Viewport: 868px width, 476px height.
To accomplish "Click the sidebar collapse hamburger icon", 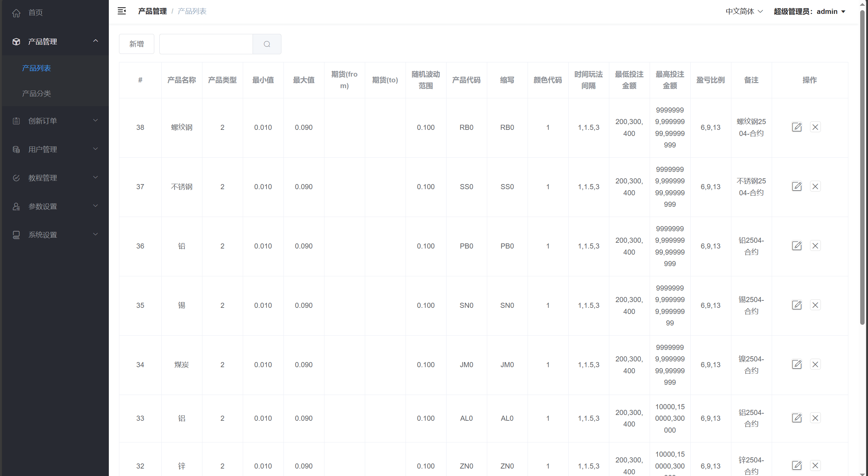I will (122, 11).
